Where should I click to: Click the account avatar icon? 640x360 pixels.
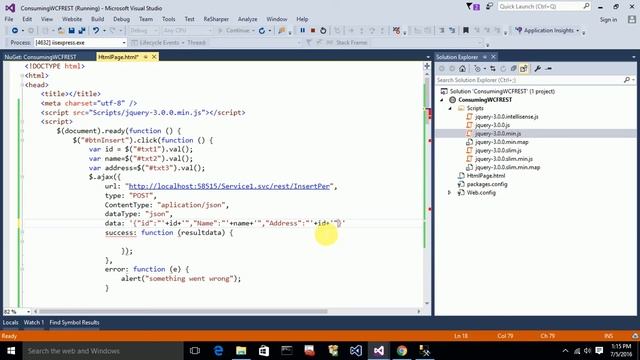click(x=632, y=19)
